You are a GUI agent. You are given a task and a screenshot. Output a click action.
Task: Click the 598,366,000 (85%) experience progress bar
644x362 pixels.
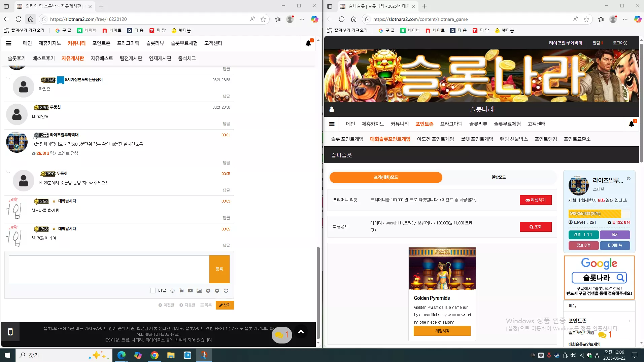[599, 214]
